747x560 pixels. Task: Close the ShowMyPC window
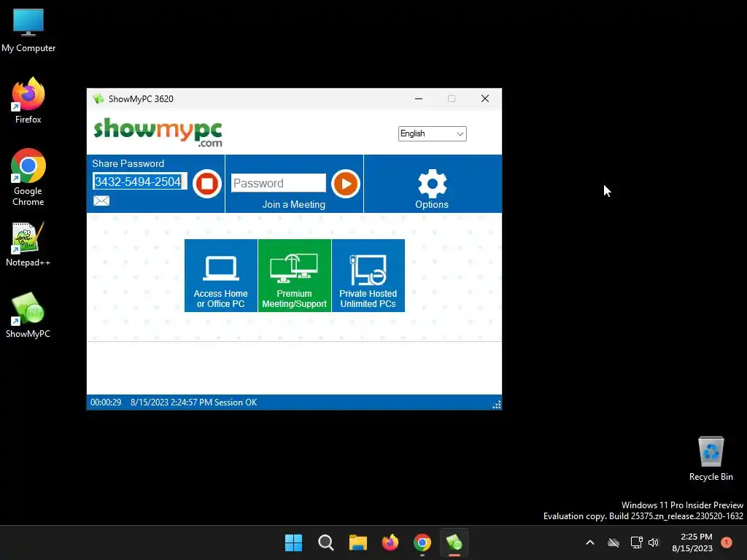(485, 98)
